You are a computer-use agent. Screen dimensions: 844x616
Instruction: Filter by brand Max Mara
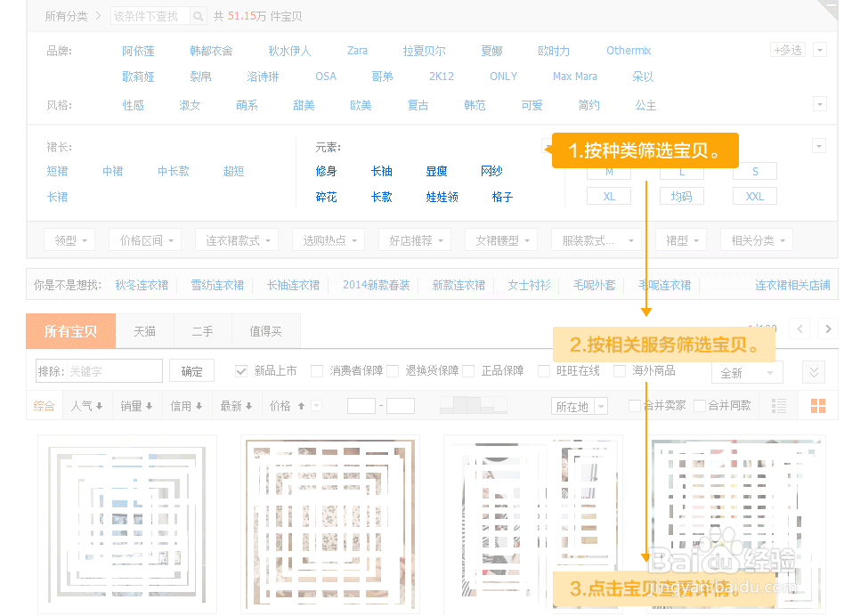click(575, 77)
